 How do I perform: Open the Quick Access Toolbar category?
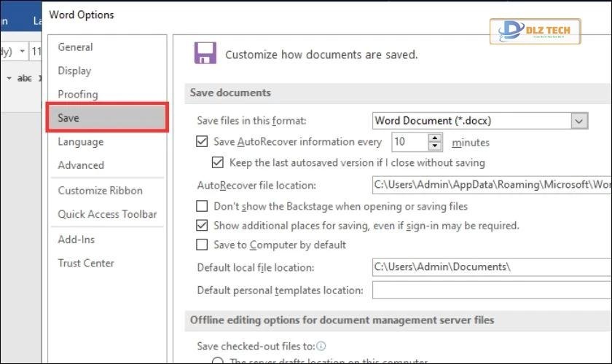pyautogui.click(x=107, y=214)
